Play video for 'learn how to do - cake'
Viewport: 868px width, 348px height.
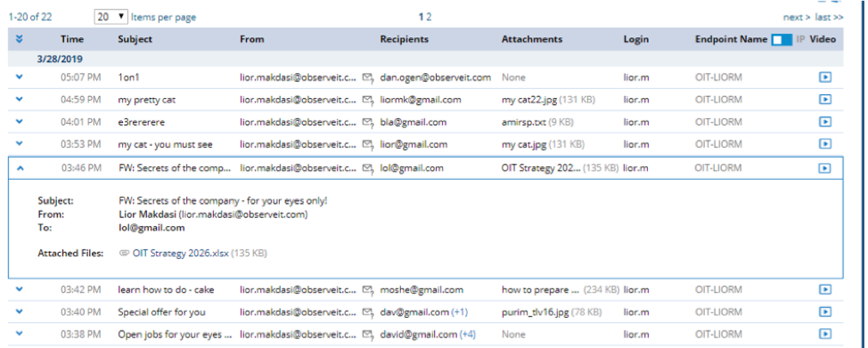tap(825, 289)
